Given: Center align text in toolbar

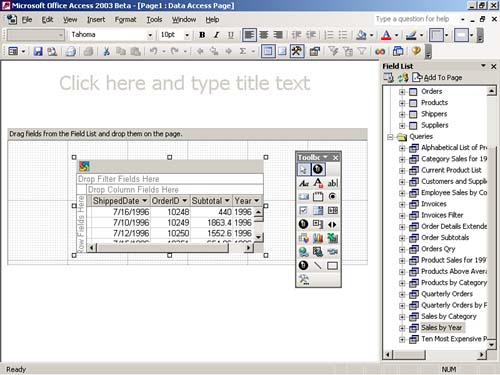Looking at the screenshot, I should 263,35.
